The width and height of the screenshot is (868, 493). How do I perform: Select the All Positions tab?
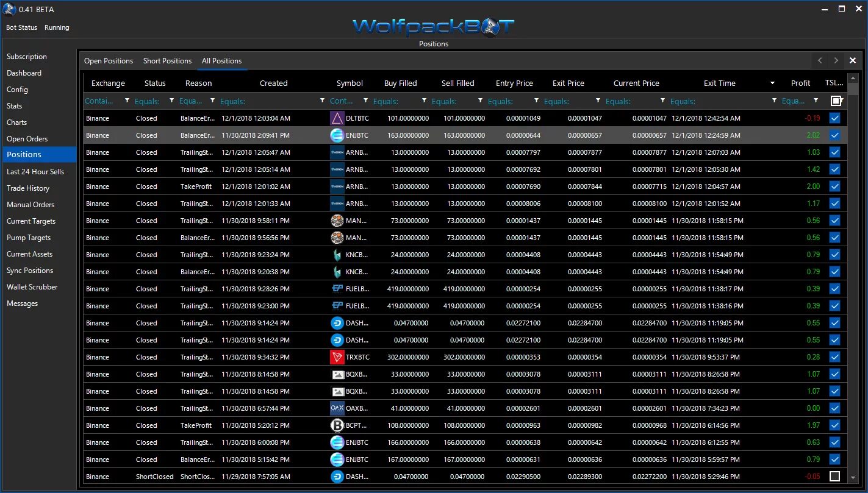point(221,61)
